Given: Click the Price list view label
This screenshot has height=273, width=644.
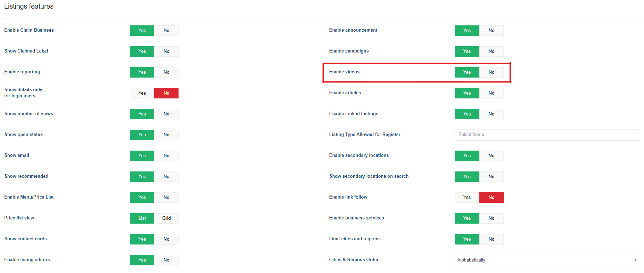Looking at the screenshot, I should click(x=19, y=218).
